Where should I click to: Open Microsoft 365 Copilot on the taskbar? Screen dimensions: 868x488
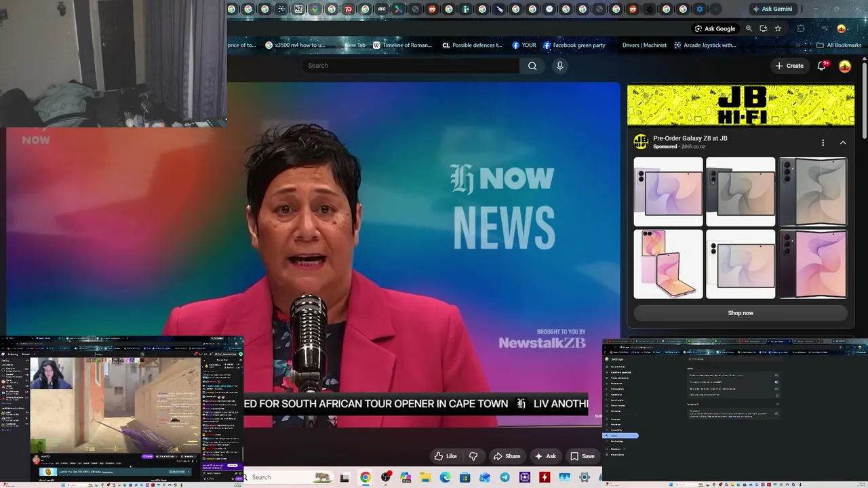point(406,477)
